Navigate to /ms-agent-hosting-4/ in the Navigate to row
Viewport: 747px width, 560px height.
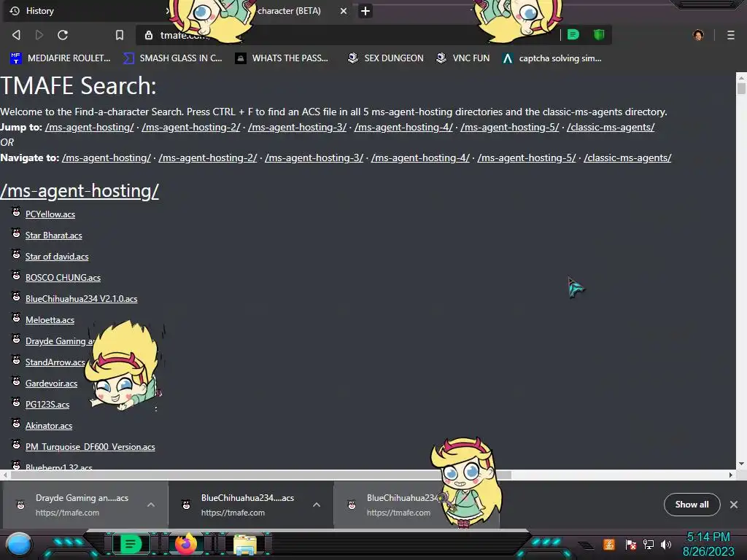pos(420,157)
